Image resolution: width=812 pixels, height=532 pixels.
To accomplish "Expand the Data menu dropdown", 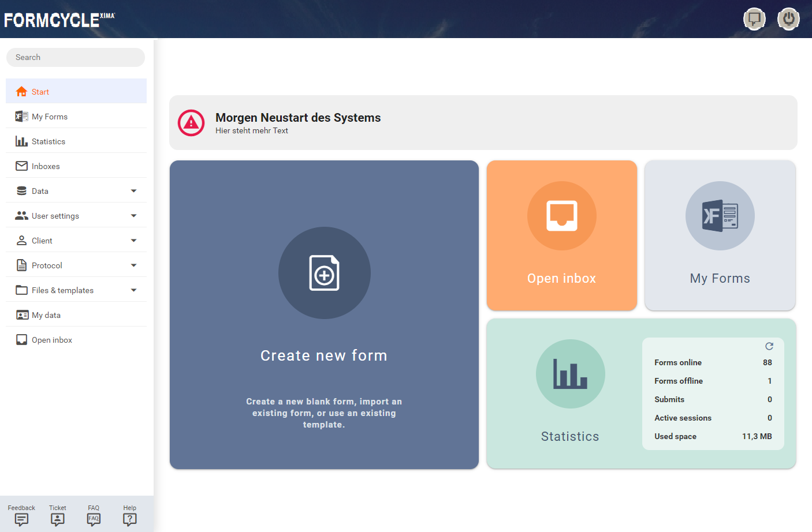I will 133,191.
